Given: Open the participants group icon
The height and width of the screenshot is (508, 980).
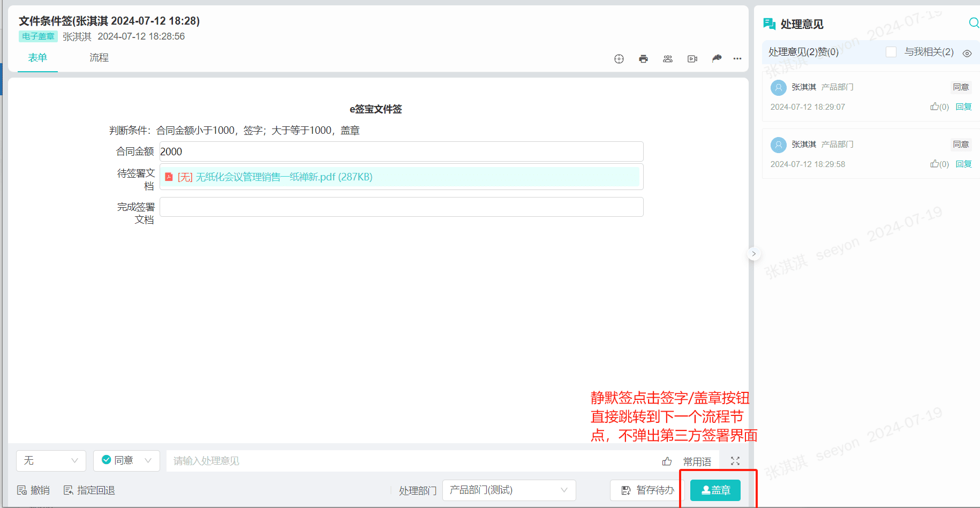Looking at the screenshot, I should point(668,59).
